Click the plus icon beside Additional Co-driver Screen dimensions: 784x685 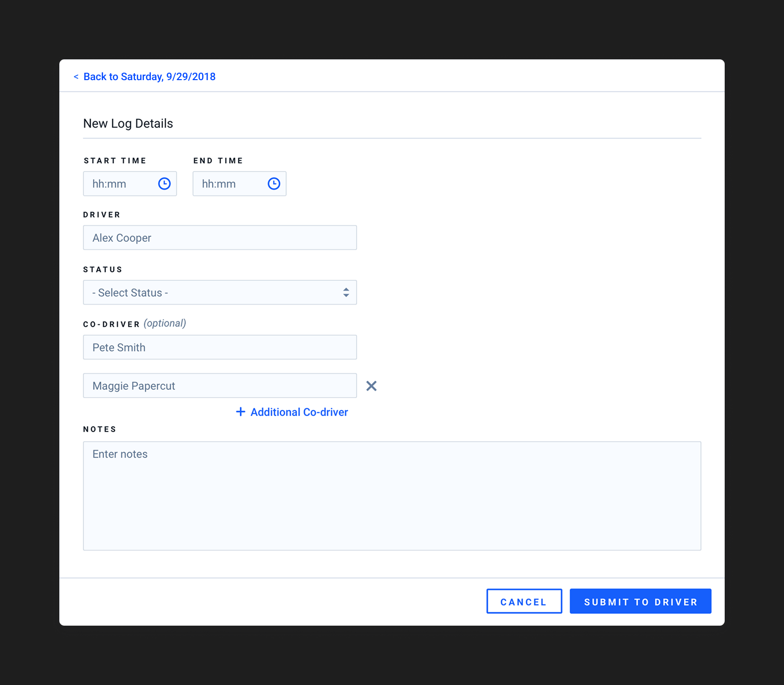tap(241, 412)
